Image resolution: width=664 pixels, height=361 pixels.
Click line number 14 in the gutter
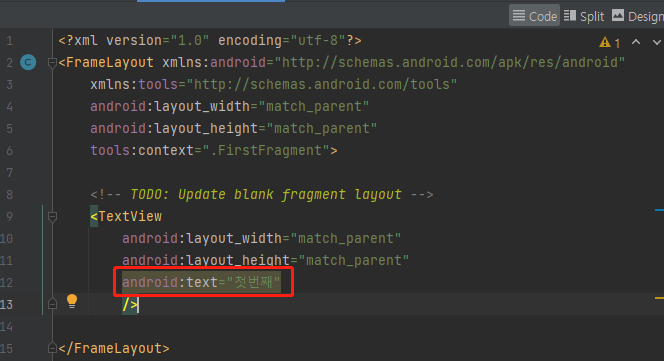(x=6, y=327)
